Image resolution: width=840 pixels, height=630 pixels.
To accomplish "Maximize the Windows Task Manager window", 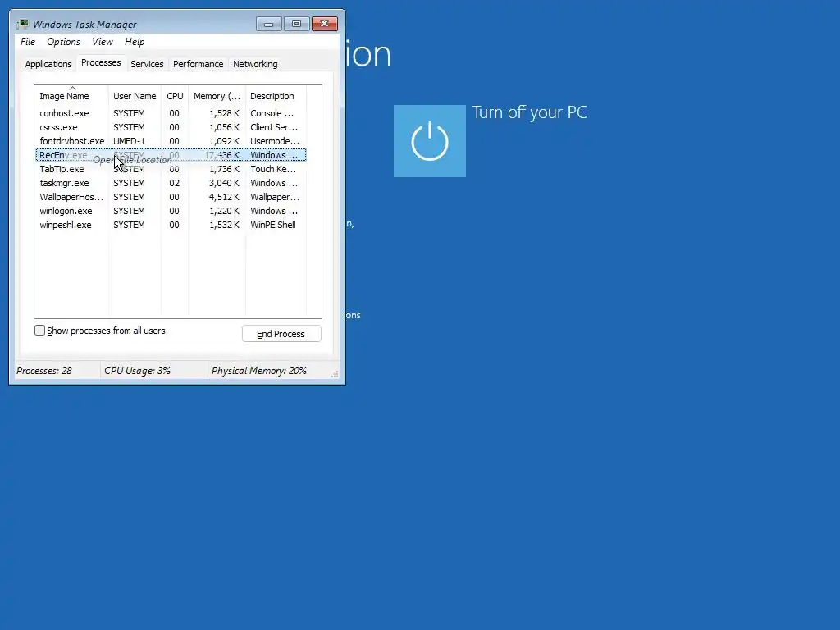I will point(297,24).
